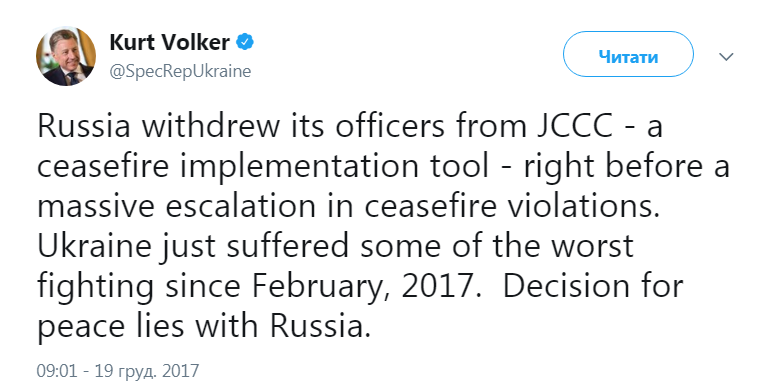Open Kurt Volker's profile photo

tap(66, 56)
